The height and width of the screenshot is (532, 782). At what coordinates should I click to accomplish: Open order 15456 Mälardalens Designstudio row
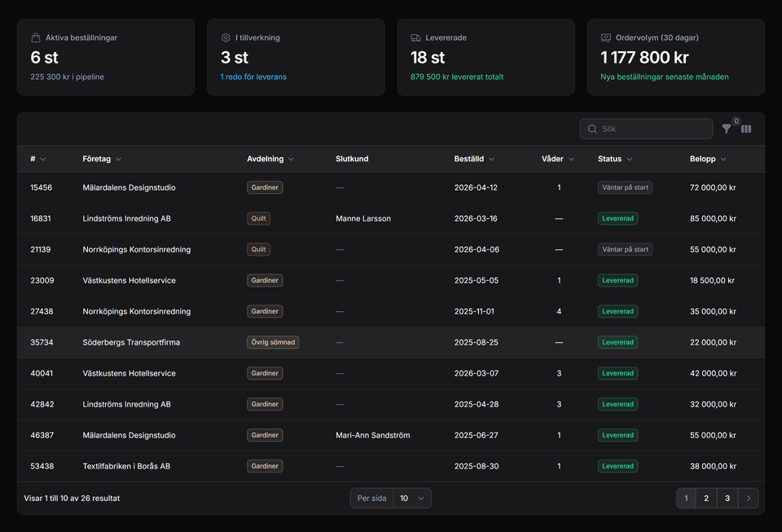129,187
